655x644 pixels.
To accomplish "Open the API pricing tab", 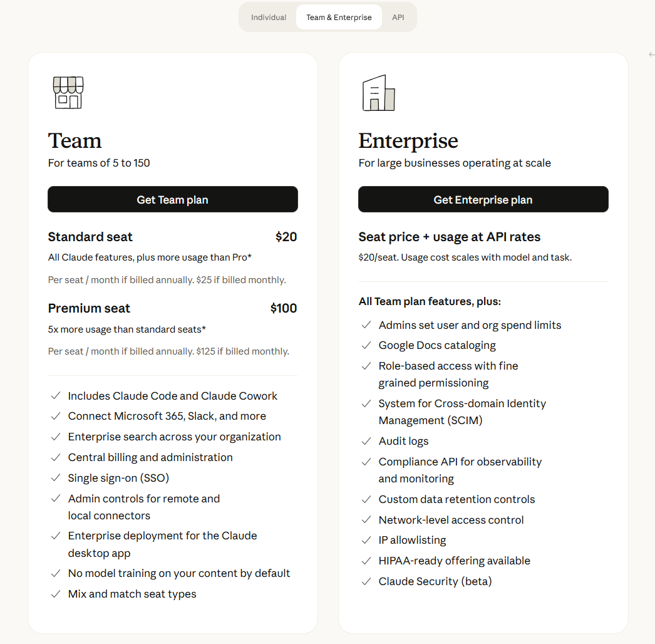I will click(398, 17).
